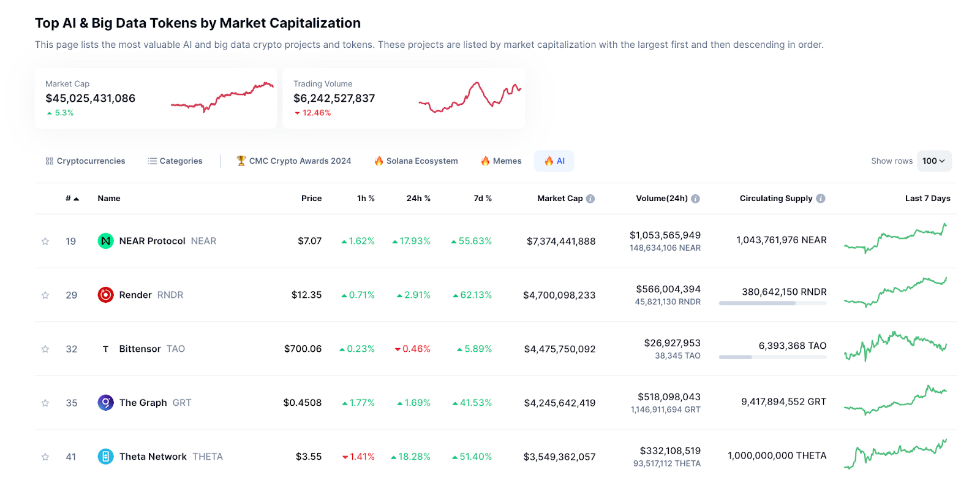This screenshot has width=980, height=483.
Task: Open Theta Network 7-day sparkline chart
Action: [x=895, y=454]
